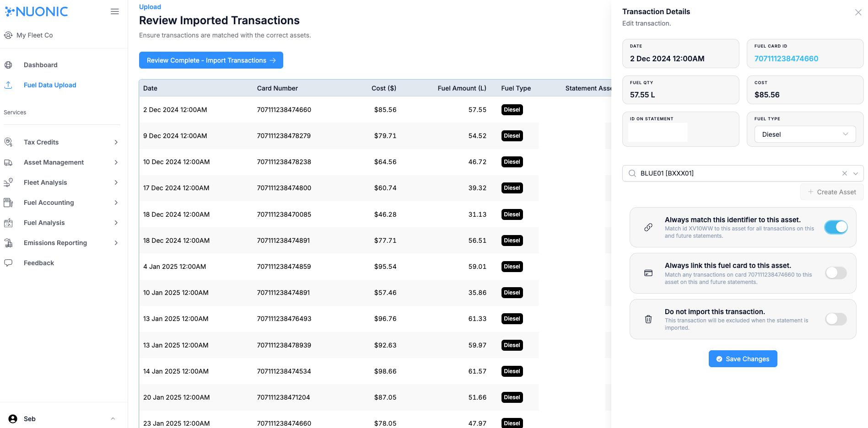Image resolution: width=868 pixels, height=428 pixels.
Task: Enable Always link this fuel card toggle
Action: [836, 273]
